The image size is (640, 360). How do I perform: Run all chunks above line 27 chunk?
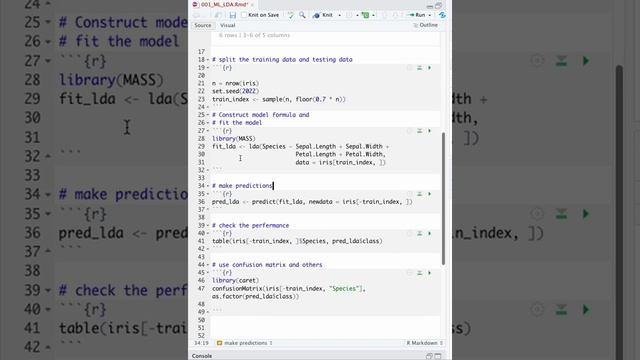pyautogui.click(x=419, y=131)
